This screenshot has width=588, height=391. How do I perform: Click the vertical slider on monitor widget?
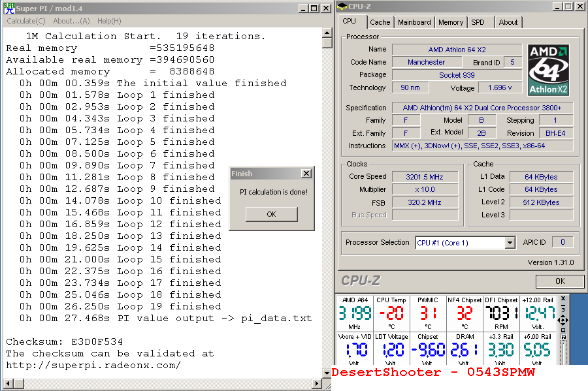click(x=563, y=352)
